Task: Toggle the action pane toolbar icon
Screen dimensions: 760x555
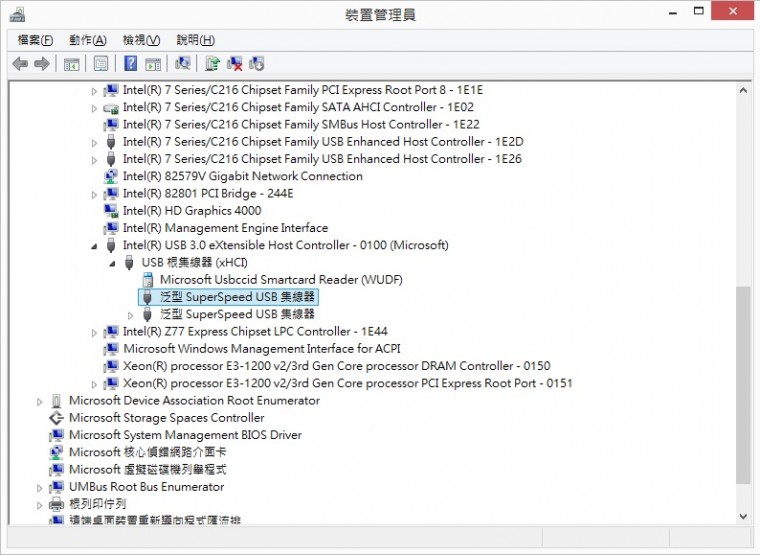Action: [x=153, y=63]
